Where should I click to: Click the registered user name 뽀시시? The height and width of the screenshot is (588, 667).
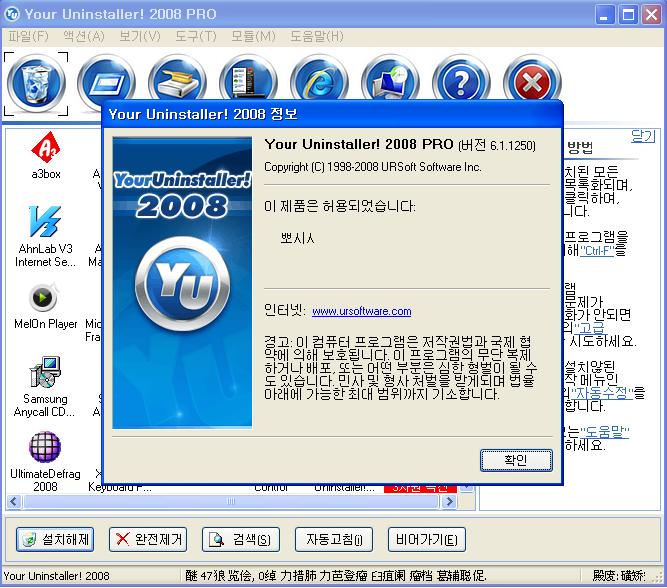(297, 238)
